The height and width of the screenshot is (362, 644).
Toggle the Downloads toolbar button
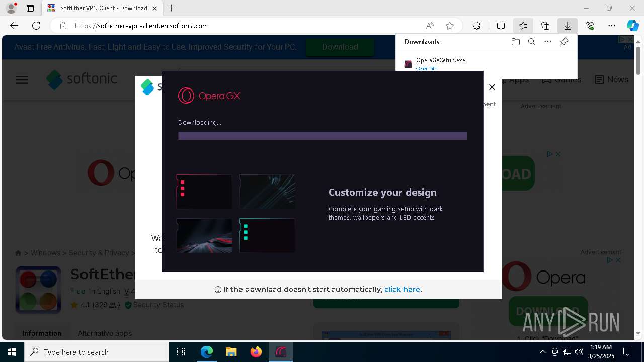point(568,26)
